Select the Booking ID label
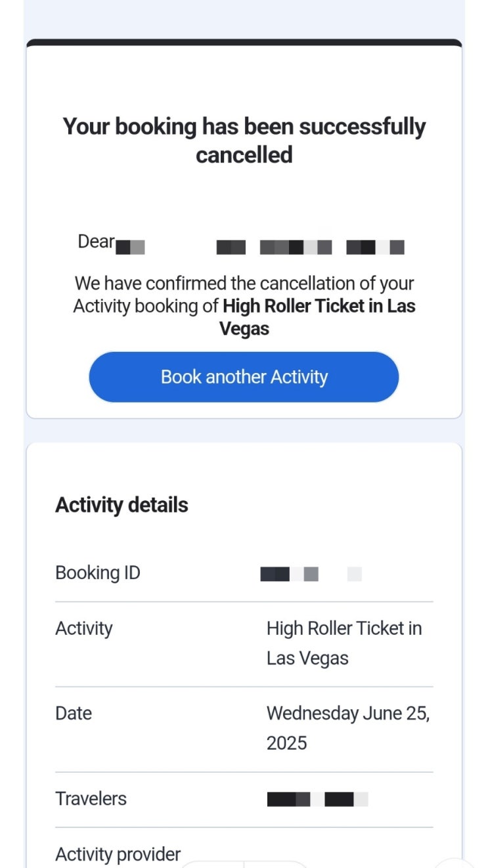This screenshot has height=868, width=488. click(97, 573)
